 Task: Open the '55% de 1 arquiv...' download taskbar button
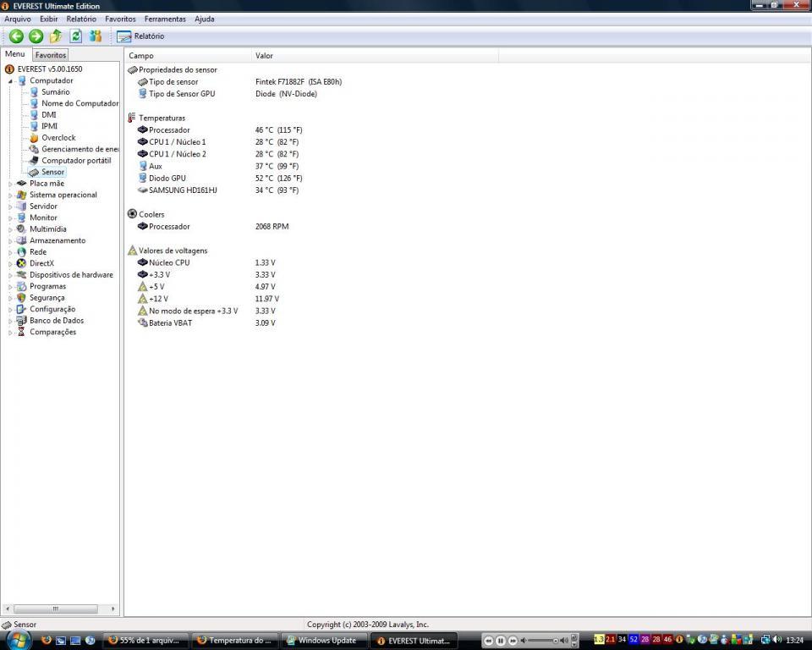click(x=145, y=641)
